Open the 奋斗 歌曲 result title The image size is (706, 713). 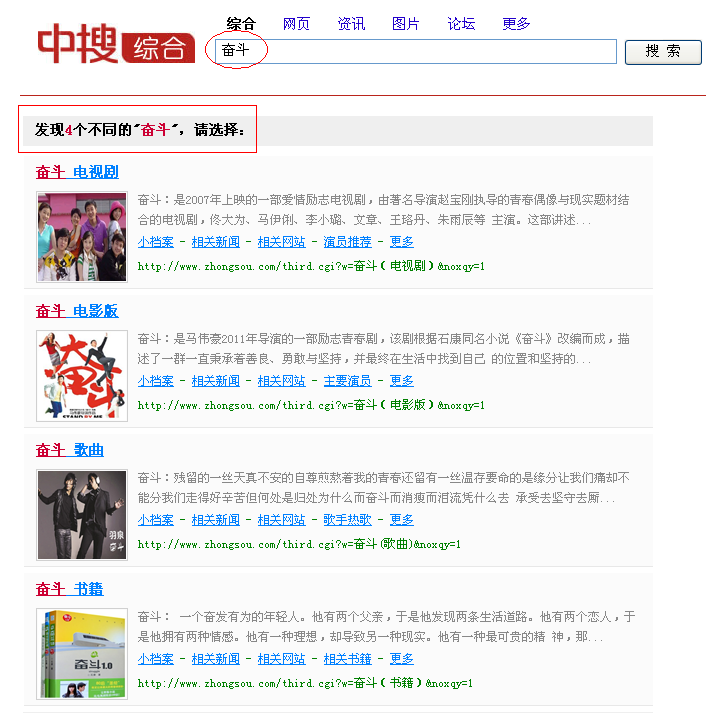coord(70,450)
